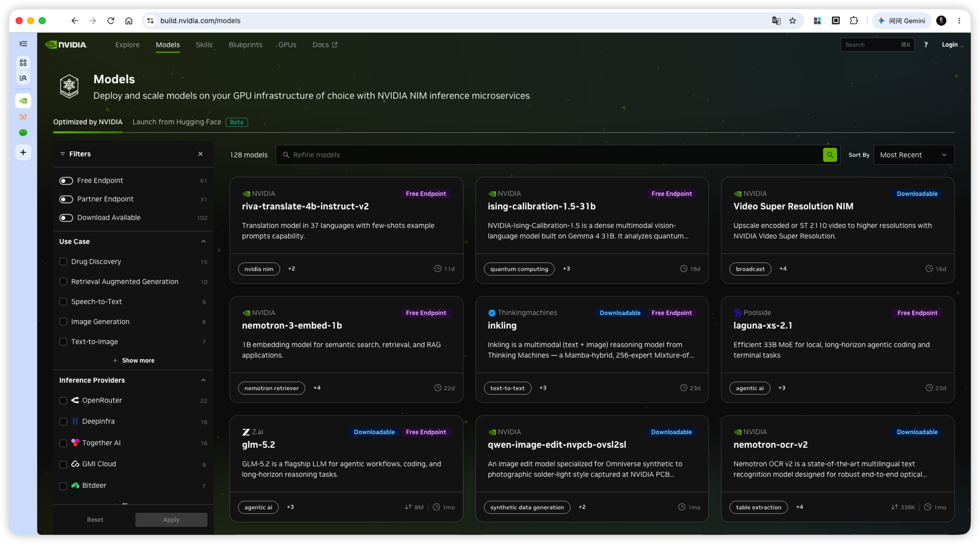
Task: Click the Apply filters button
Action: coord(171,520)
